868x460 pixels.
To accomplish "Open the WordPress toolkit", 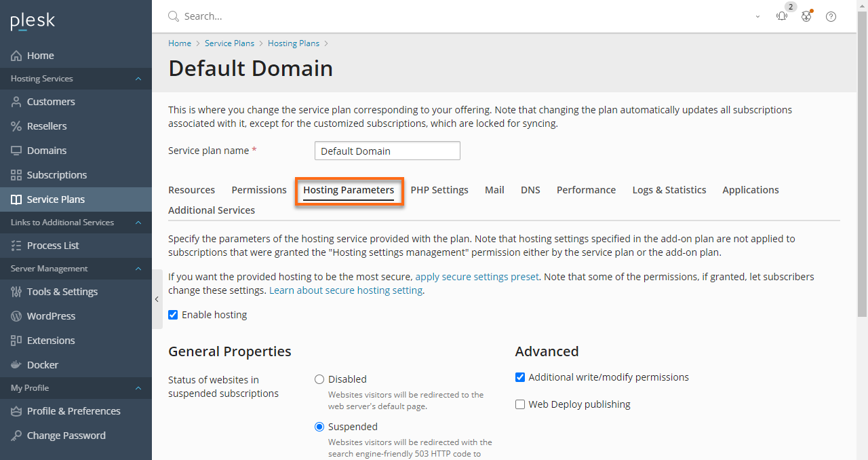I will point(51,315).
